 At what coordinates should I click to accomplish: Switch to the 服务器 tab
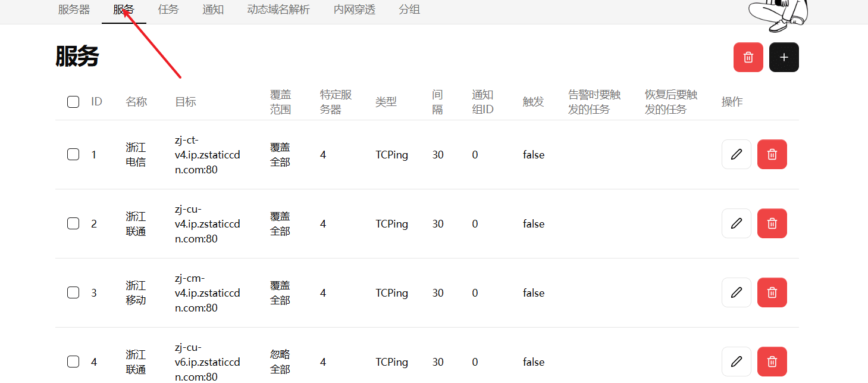(73, 10)
